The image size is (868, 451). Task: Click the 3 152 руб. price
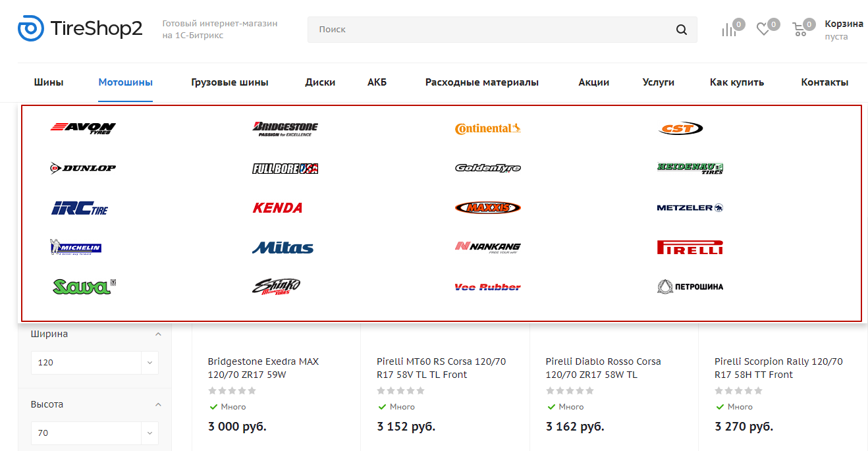[x=406, y=427]
